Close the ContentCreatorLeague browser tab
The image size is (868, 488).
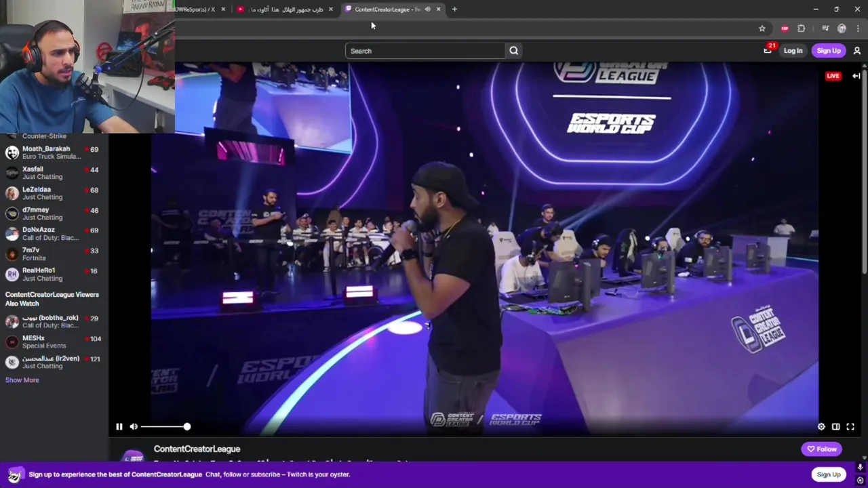coord(438,9)
